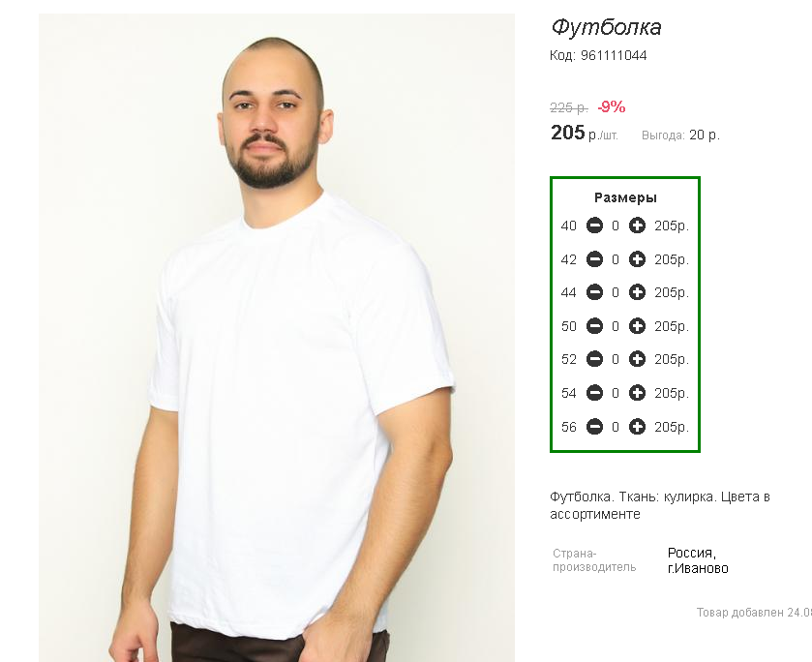The image size is (812, 662).
Task: Increase quantity for size 40
Action: point(637,226)
